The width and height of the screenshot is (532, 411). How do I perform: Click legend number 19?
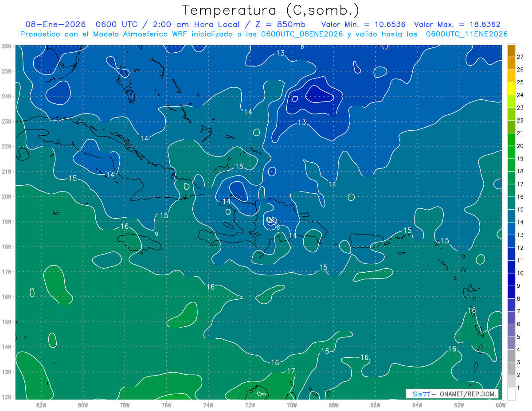click(x=520, y=158)
